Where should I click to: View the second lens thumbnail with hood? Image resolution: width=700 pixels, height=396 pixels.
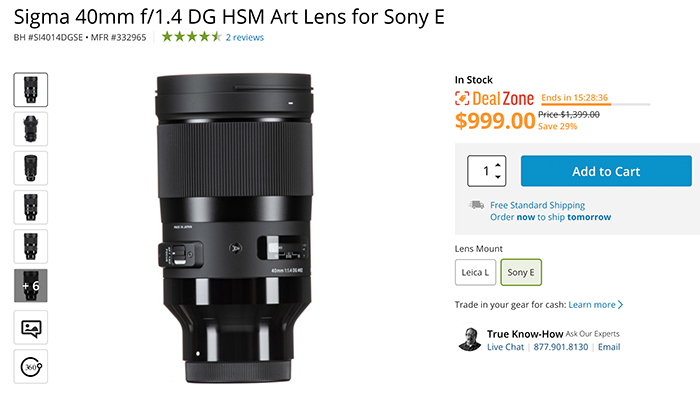31,129
